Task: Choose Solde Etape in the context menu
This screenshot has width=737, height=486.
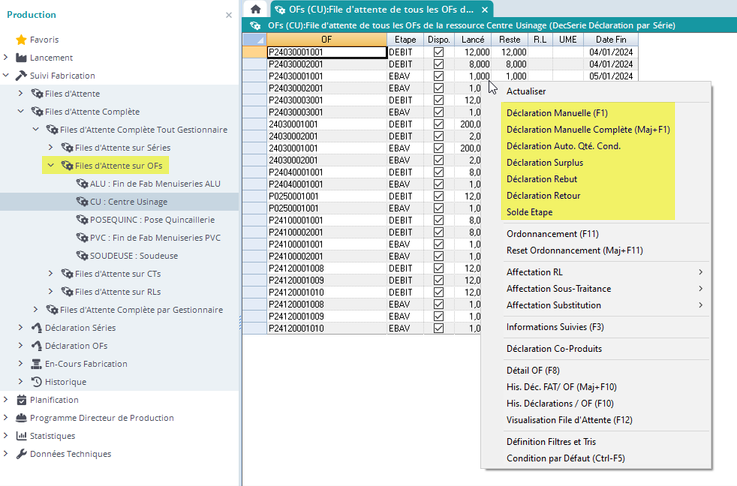Action: tap(529, 211)
